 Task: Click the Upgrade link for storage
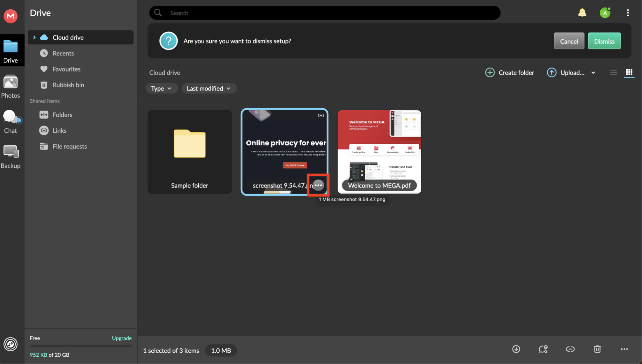click(121, 338)
